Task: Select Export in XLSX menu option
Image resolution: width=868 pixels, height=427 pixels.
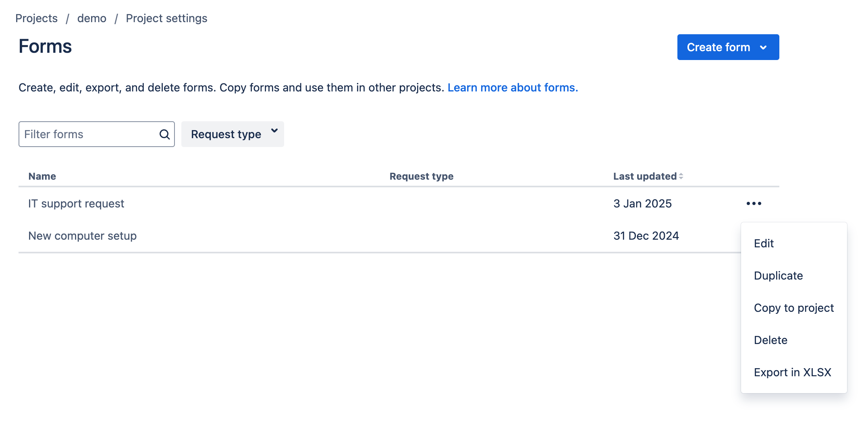Action: pyautogui.click(x=794, y=372)
